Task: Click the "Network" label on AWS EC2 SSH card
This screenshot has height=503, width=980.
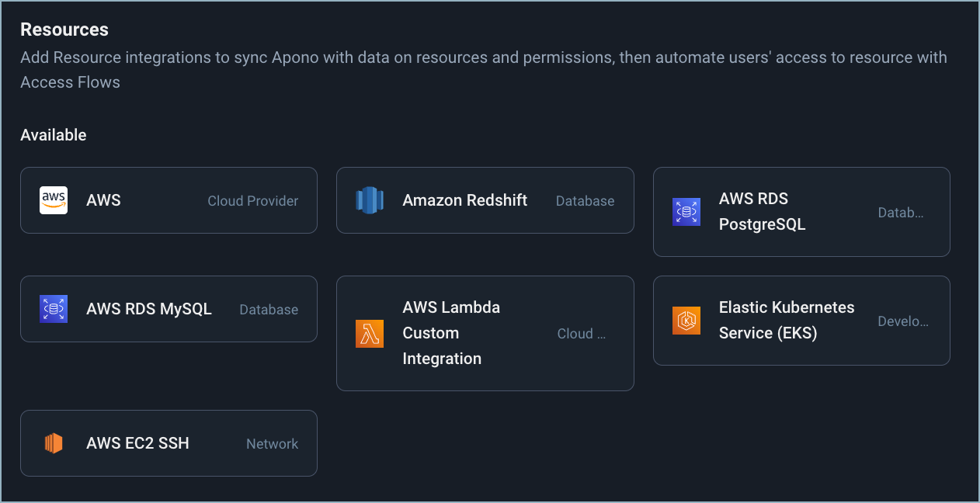Action: pos(273,444)
